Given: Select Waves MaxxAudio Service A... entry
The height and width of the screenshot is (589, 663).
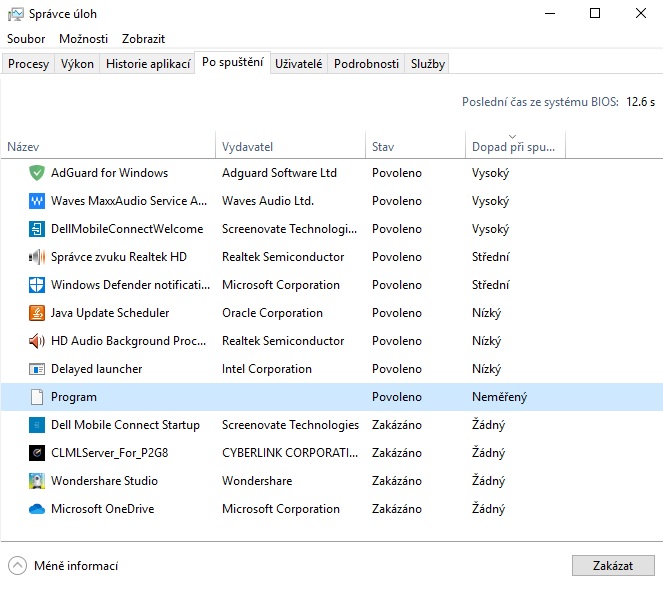Looking at the screenshot, I should point(129,201).
